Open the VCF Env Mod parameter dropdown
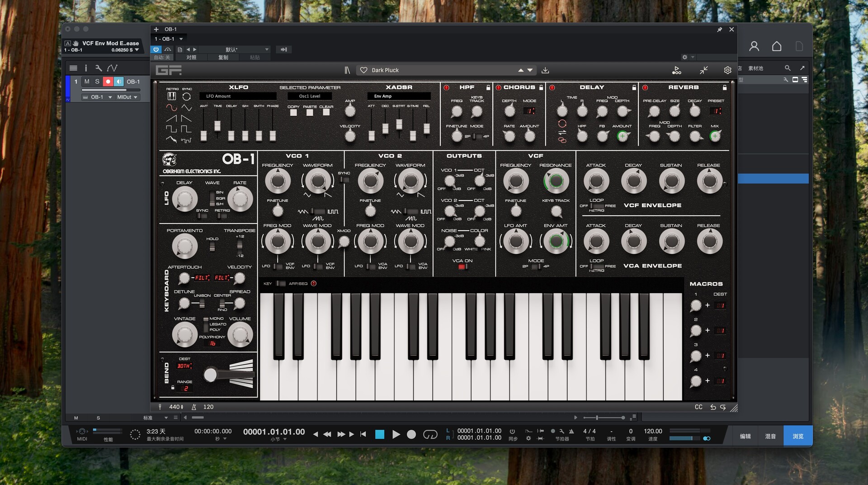 [137, 50]
